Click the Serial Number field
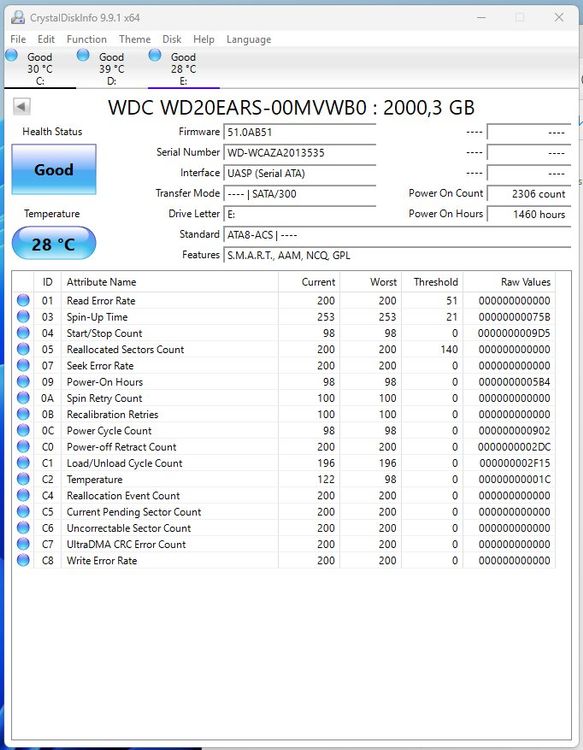The width and height of the screenshot is (583, 750). pyautogui.click(x=300, y=153)
